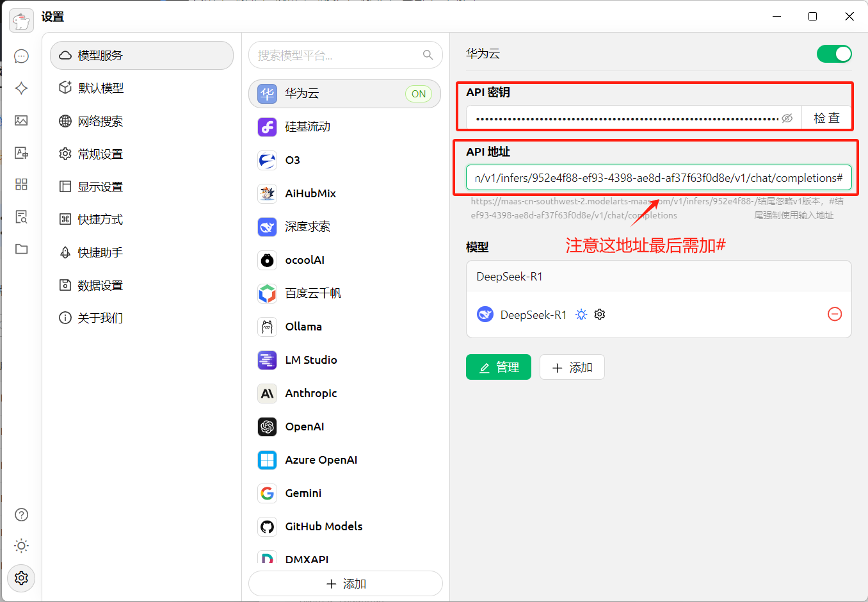
Task: Click the search magnifier icon in provider search
Action: coord(428,55)
